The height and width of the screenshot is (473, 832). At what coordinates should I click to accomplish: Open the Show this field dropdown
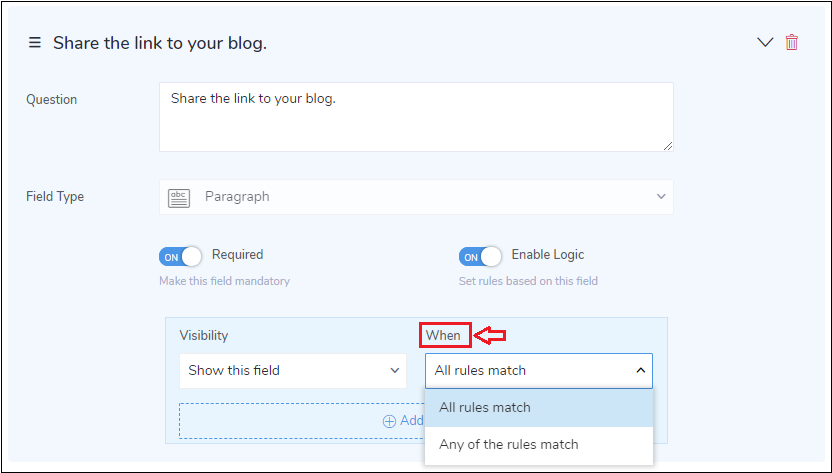pyautogui.click(x=293, y=370)
